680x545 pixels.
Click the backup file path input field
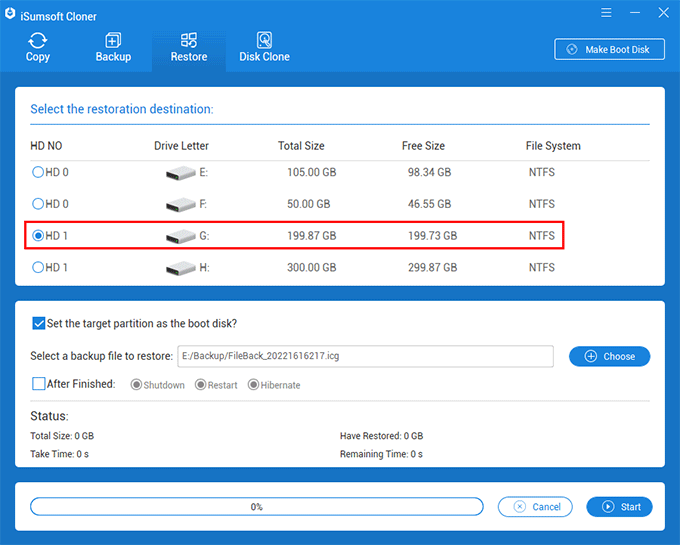pyautogui.click(x=365, y=356)
